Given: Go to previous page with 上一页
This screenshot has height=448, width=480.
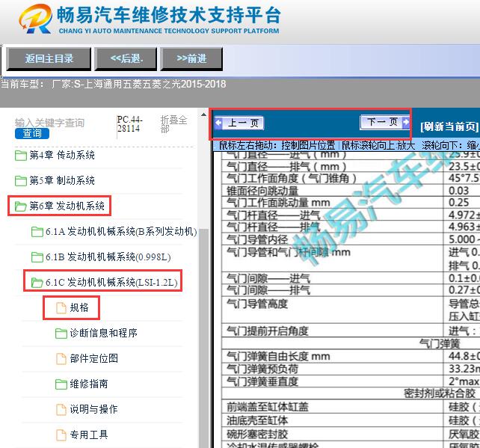Looking at the screenshot, I should [239, 123].
